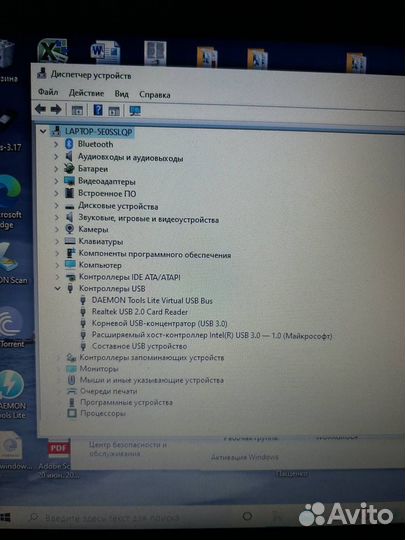
Task: Click the Windows Start button
Action: click(6, 517)
